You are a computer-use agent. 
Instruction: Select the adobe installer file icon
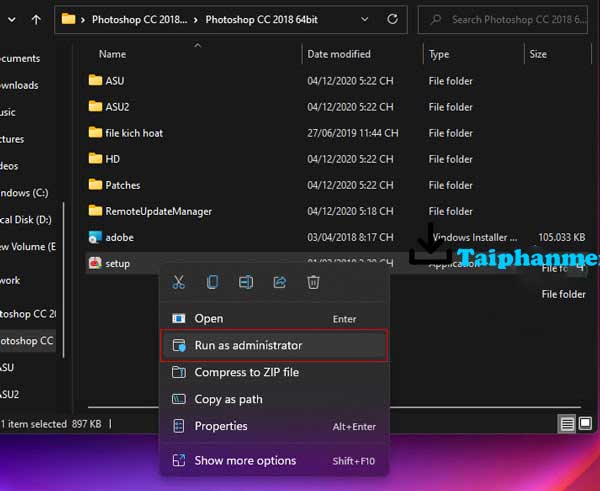pyautogui.click(x=95, y=237)
